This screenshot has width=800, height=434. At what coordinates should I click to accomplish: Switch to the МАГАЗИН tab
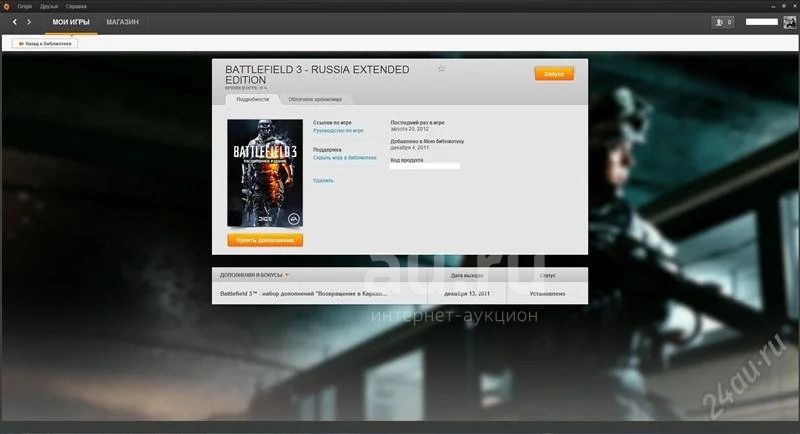122,22
